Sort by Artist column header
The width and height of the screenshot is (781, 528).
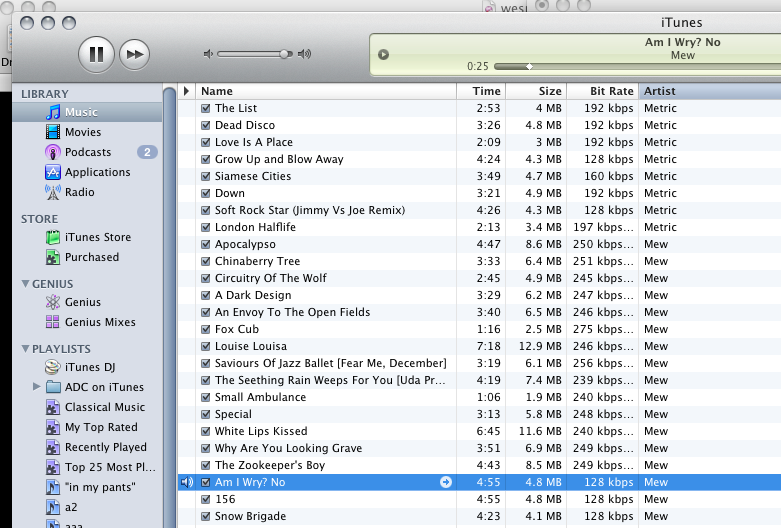tap(710, 91)
